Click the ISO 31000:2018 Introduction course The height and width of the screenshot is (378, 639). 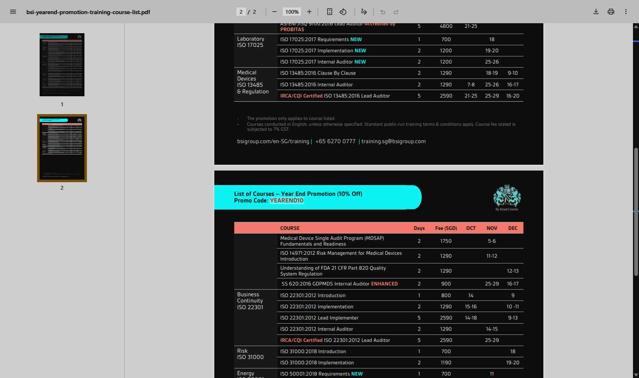[313, 352]
